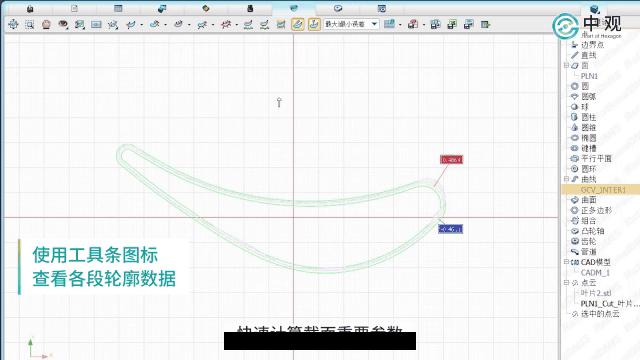
Task: Click the last toolbar icon with green arrow
Action: point(485,24)
